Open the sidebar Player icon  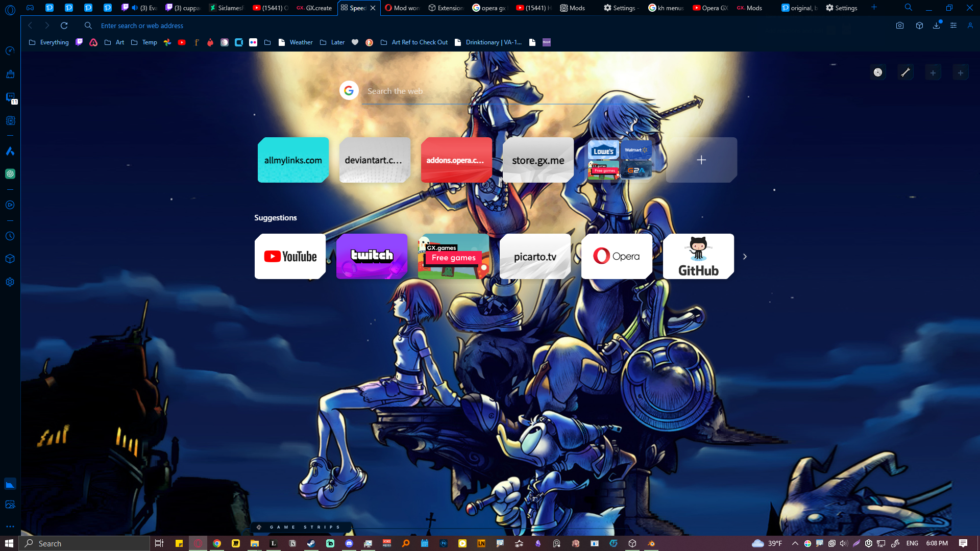coord(10,205)
